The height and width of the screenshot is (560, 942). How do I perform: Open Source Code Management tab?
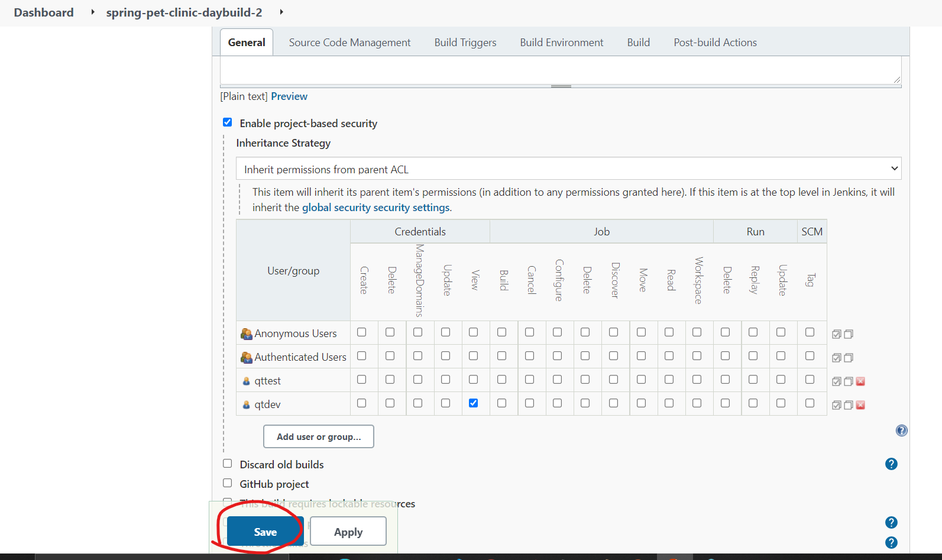coord(349,43)
